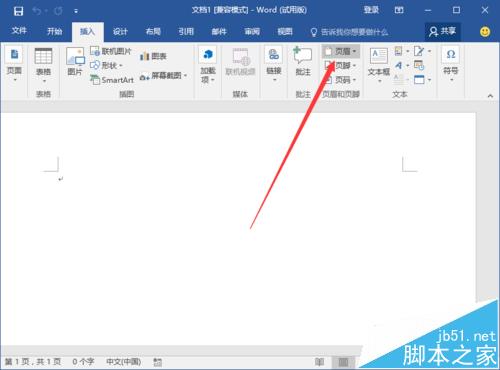Open the 表格 table dropdown

44,65
